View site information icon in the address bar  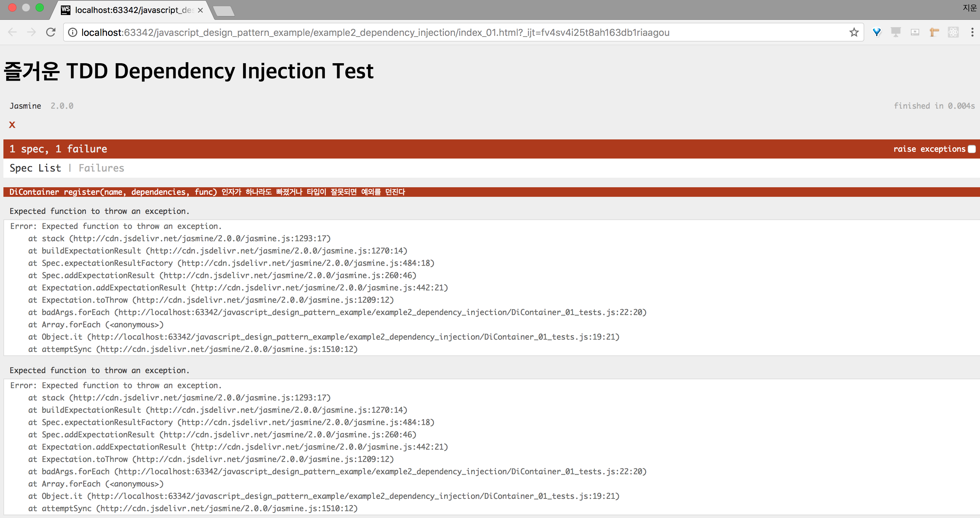(72, 33)
